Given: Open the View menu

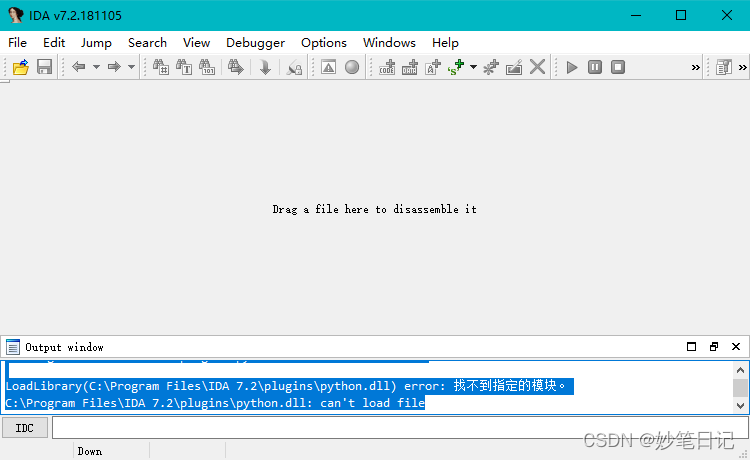Looking at the screenshot, I should (196, 43).
